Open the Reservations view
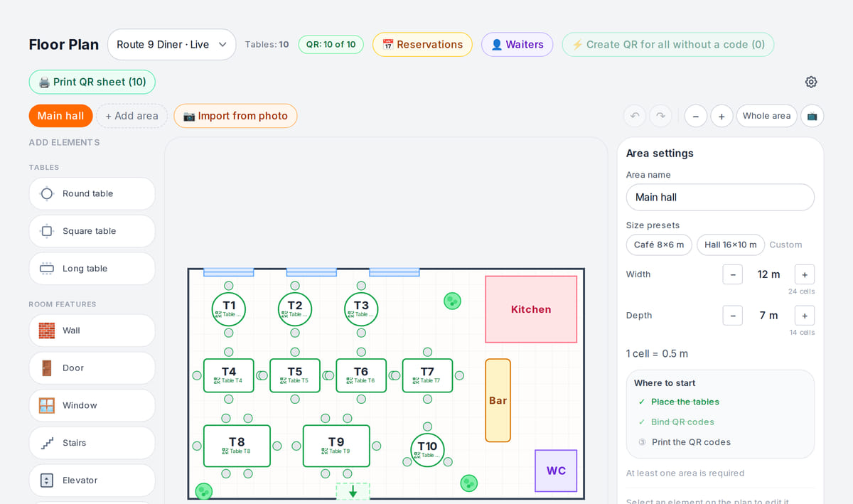This screenshot has height=504, width=853. click(422, 44)
